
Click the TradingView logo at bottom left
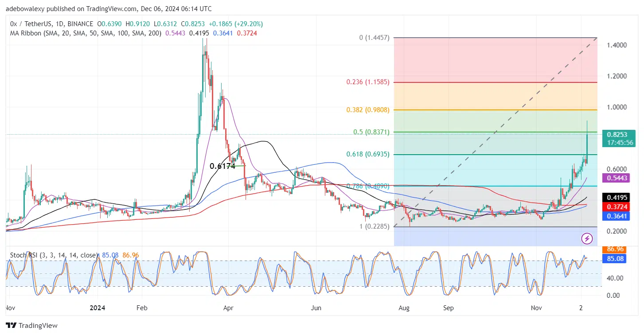(x=32, y=325)
